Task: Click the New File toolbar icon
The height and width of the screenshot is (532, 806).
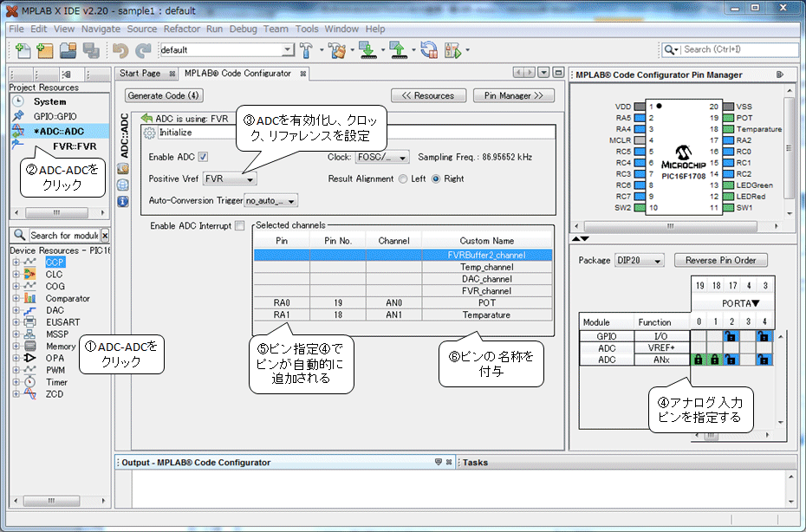Action: tap(23, 50)
